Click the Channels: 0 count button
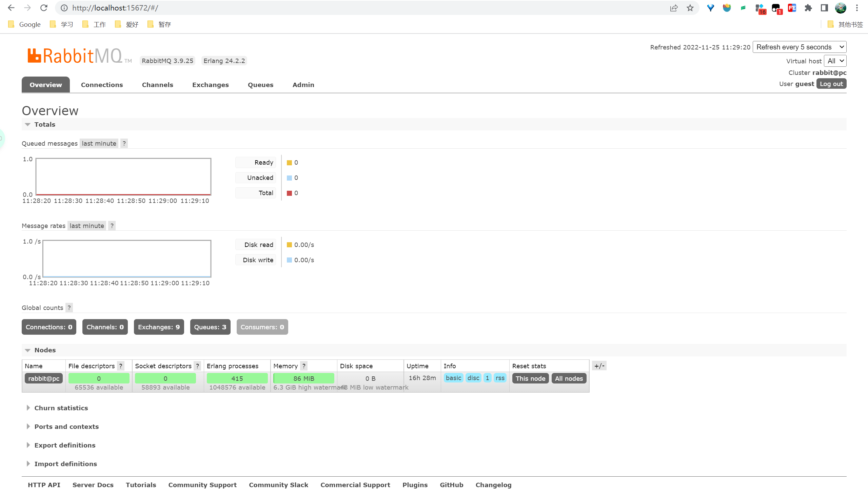Image resolution: width=868 pixels, height=499 pixels. pos(105,327)
